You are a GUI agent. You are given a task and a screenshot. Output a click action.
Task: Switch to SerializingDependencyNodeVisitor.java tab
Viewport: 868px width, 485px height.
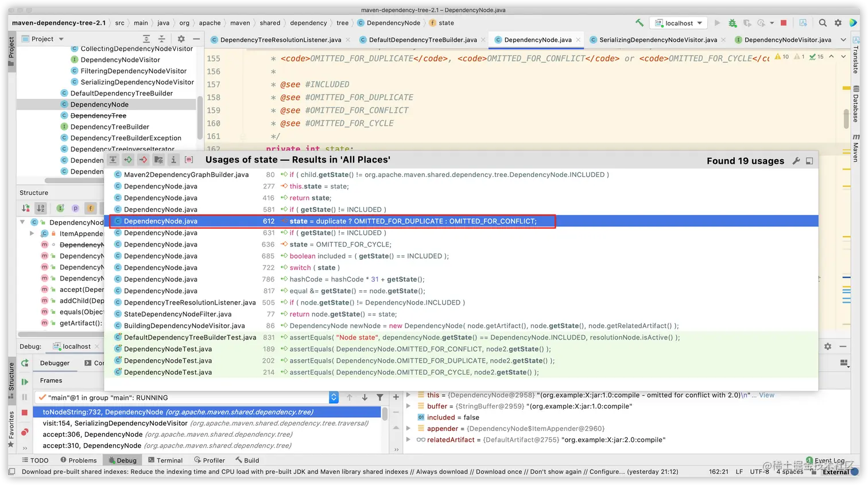tap(658, 40)
